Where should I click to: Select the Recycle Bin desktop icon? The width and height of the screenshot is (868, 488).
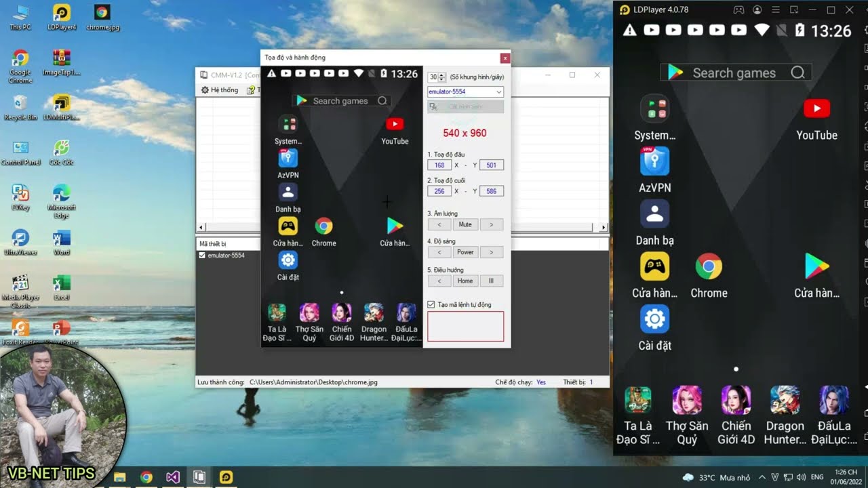tap(20, 107)
